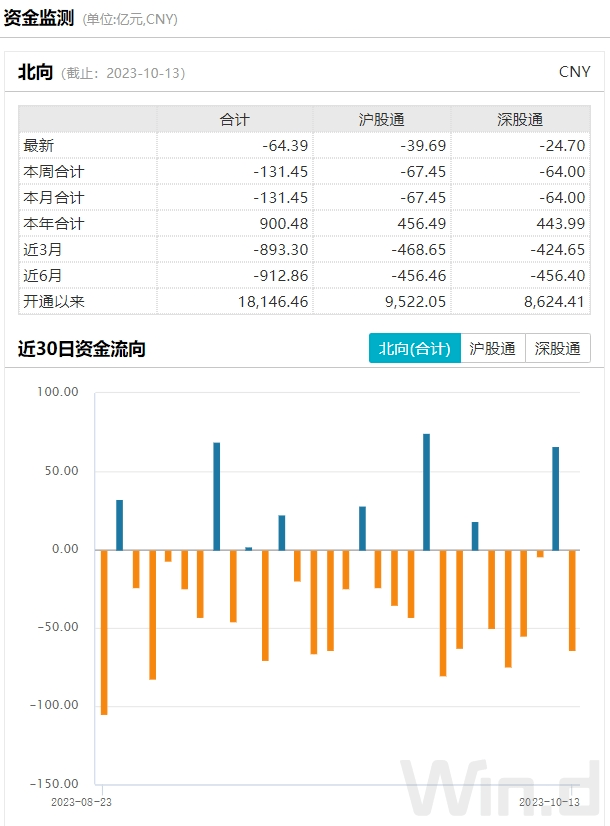Select the 本周合计 row label

[53, 171]
